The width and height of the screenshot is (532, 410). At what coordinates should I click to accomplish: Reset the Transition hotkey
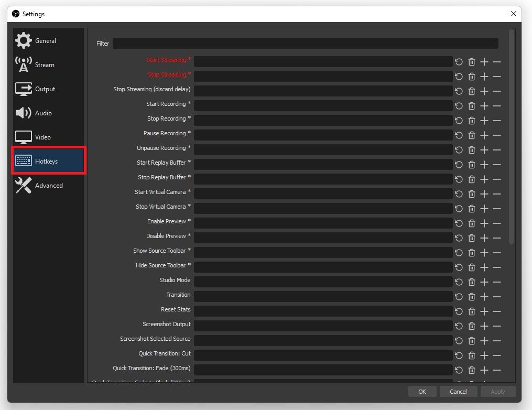(459, 297)
